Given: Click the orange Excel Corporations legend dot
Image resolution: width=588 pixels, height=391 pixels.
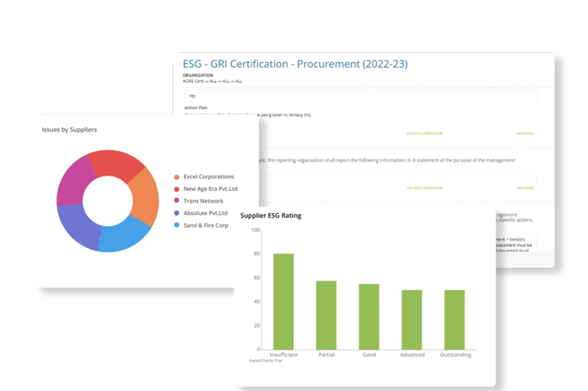Looking at the screenshot, I should pyautogui.click(x=177, y=177).
